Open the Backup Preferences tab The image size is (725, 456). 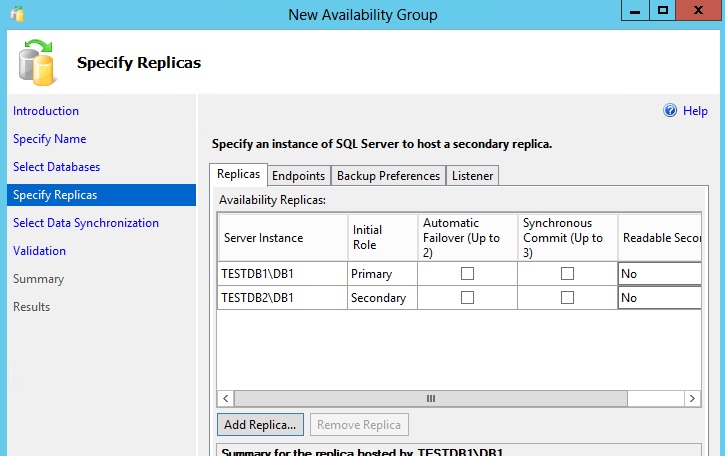388,176
